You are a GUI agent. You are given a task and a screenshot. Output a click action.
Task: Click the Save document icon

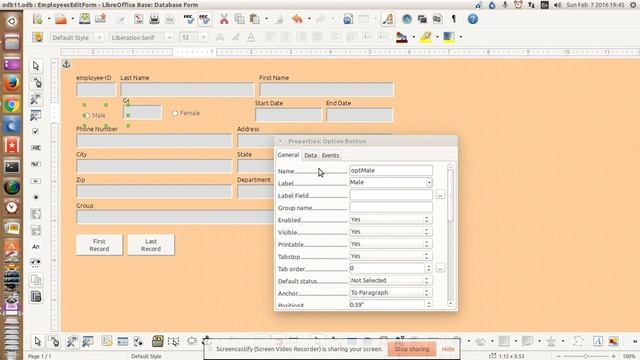pos(84,19)
